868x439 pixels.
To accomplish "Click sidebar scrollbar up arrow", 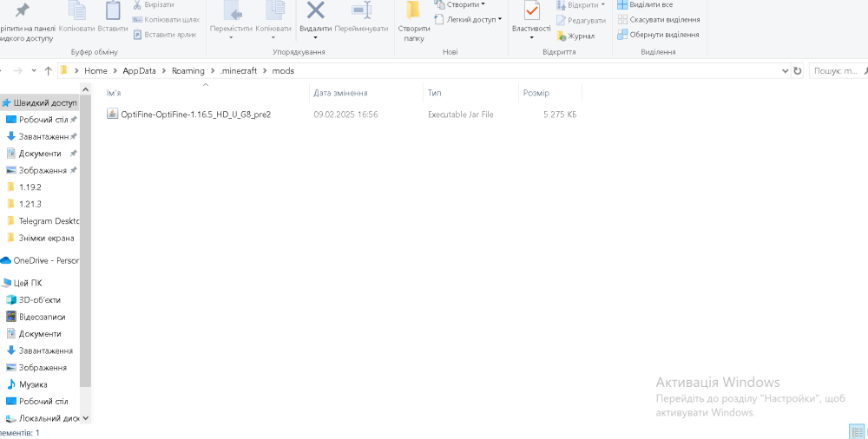I will [85, 89].
